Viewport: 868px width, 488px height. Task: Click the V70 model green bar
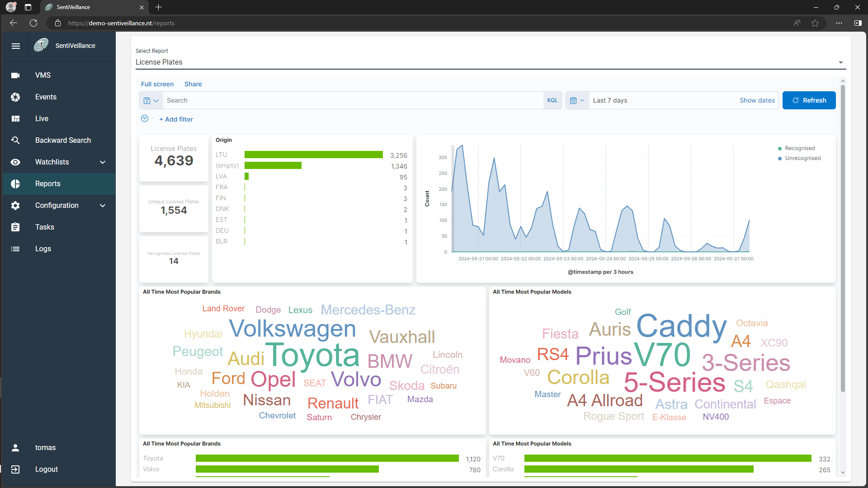pyautogui.click(x=668, y=458)
